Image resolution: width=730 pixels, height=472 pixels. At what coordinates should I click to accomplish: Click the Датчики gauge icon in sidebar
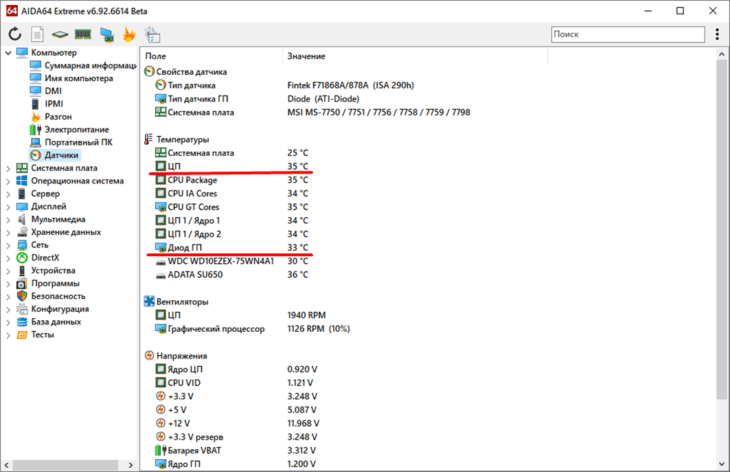coord(35,155)
